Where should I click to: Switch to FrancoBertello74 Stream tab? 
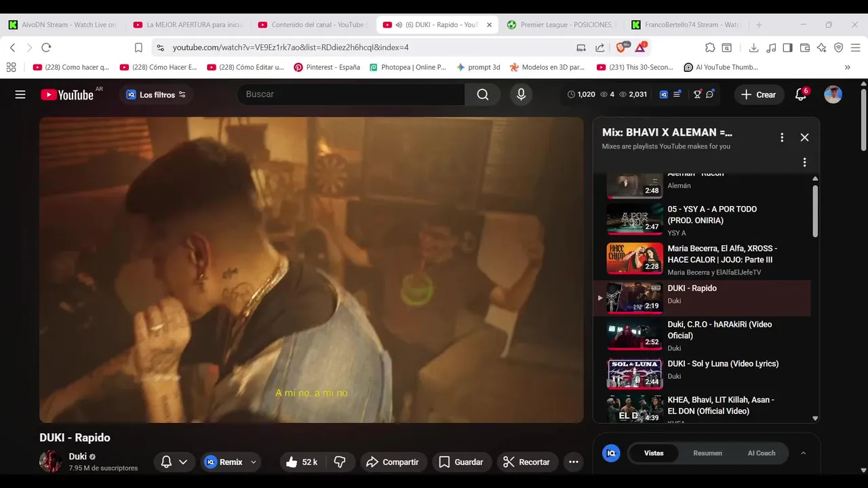click(x=686, y=25)
